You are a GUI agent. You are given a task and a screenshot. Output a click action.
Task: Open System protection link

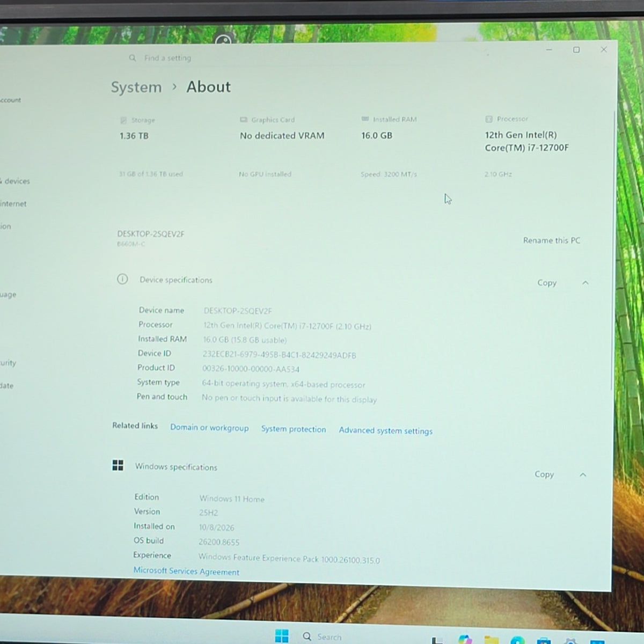coord(294,429)
